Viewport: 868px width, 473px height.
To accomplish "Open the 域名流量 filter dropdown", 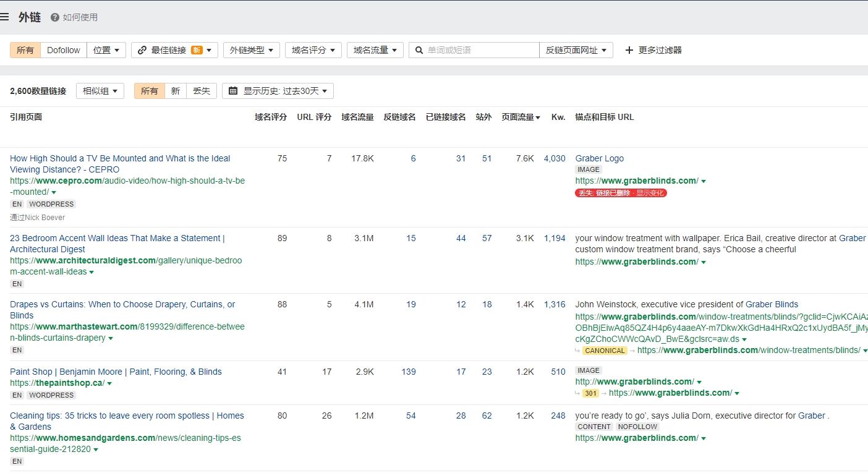I will pyautogui.click(x=375, y=50).
